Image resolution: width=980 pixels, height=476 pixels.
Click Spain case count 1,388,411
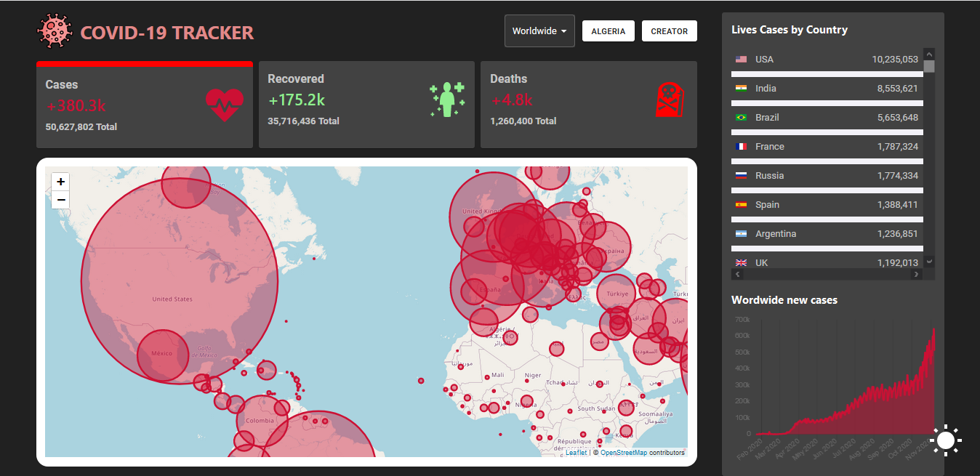898,205
